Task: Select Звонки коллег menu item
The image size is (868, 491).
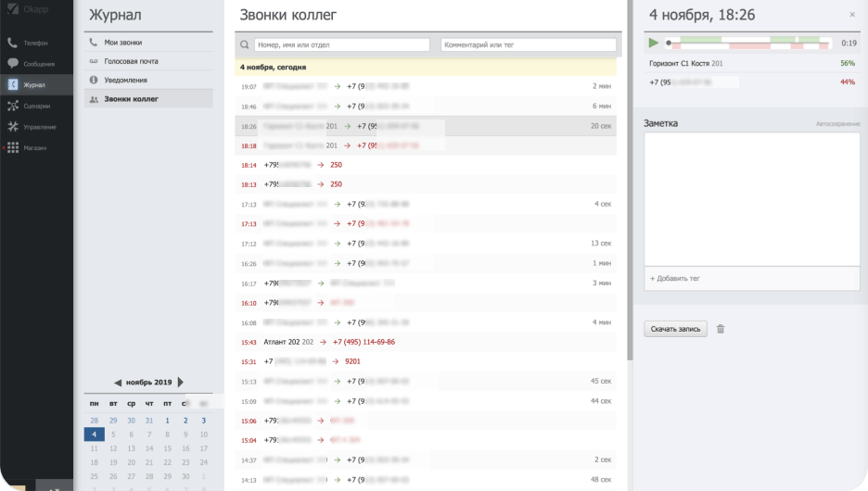Action: (x=130, y=98)
